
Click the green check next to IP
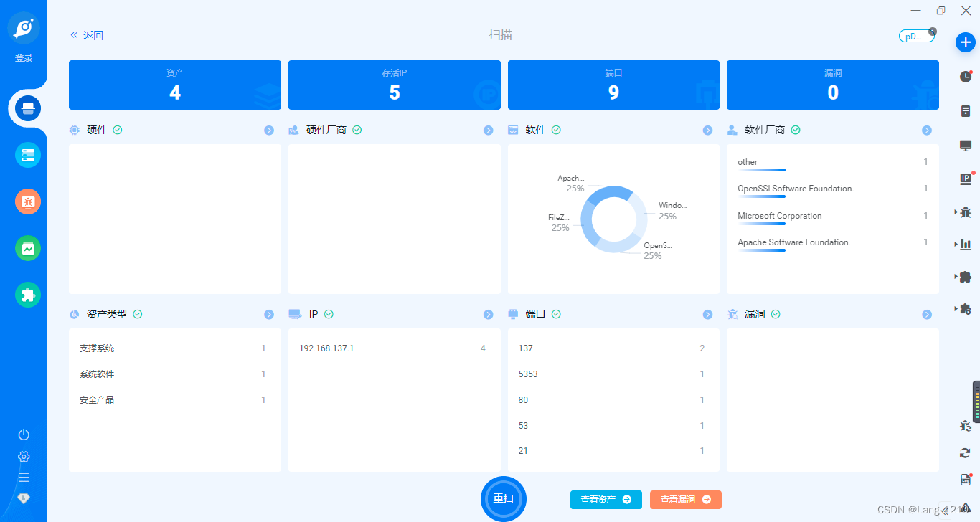[329, 314]
